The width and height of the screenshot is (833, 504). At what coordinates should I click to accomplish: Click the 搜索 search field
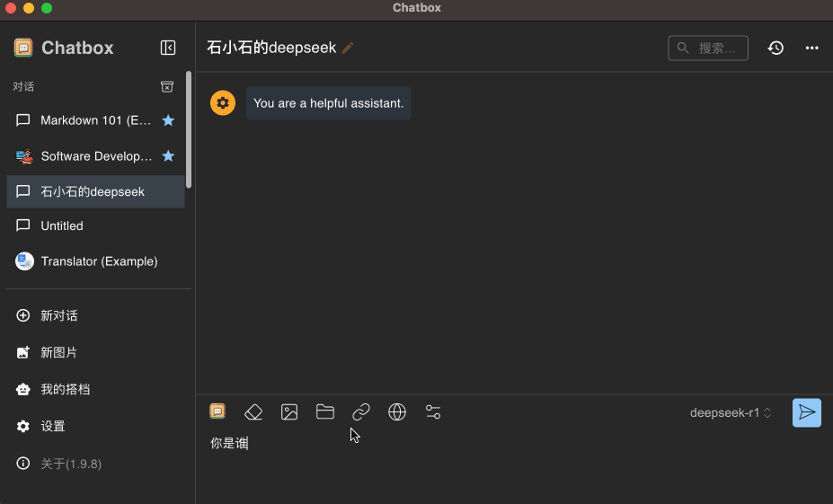click(x=708, y=48)
